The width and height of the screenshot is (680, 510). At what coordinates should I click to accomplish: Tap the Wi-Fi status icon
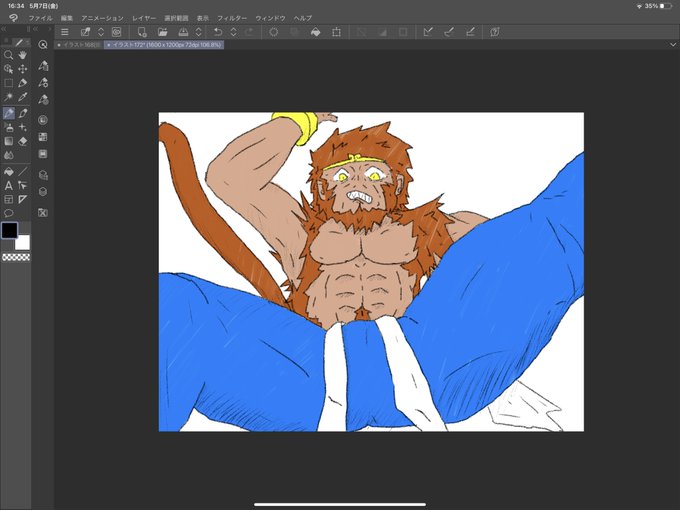pos(639,6)
